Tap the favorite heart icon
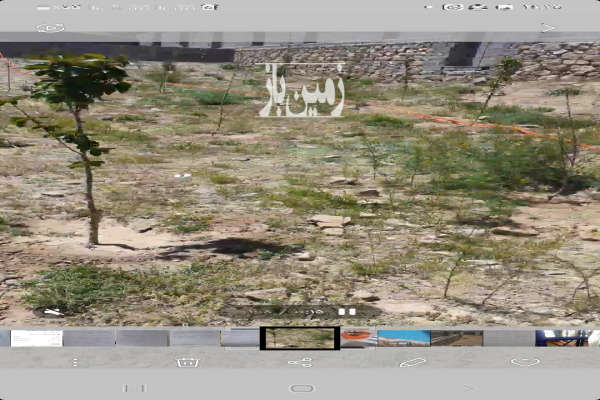Image resolution: width=600 pixels, height=400 pixels. pos(524,362)
